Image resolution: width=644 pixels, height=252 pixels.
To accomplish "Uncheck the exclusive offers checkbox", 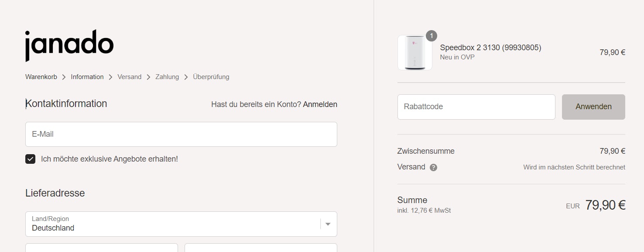I will tap(30, 159).
